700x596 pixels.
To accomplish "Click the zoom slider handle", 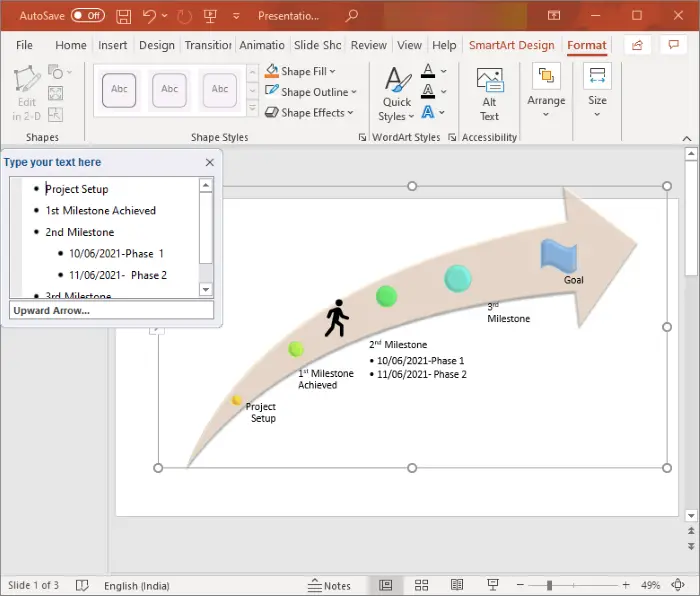I will [x=550, y=585].
